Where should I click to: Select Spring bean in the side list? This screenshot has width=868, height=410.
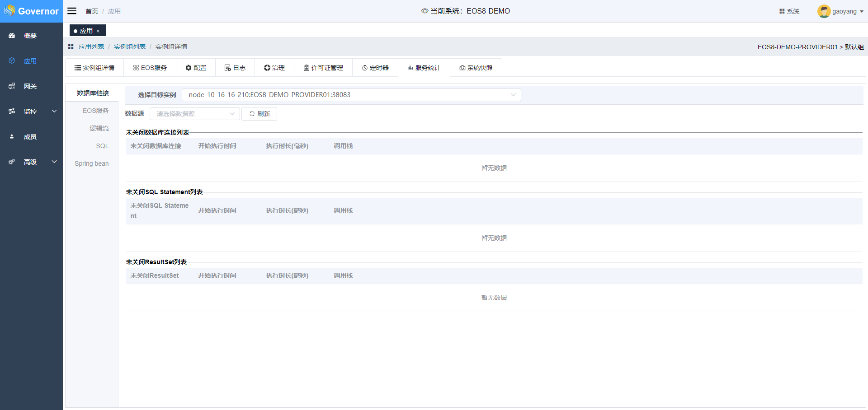pos(92,163)
